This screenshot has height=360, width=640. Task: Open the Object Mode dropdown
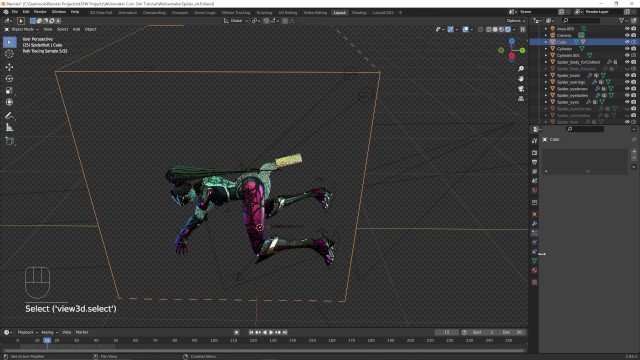(21, 29)
